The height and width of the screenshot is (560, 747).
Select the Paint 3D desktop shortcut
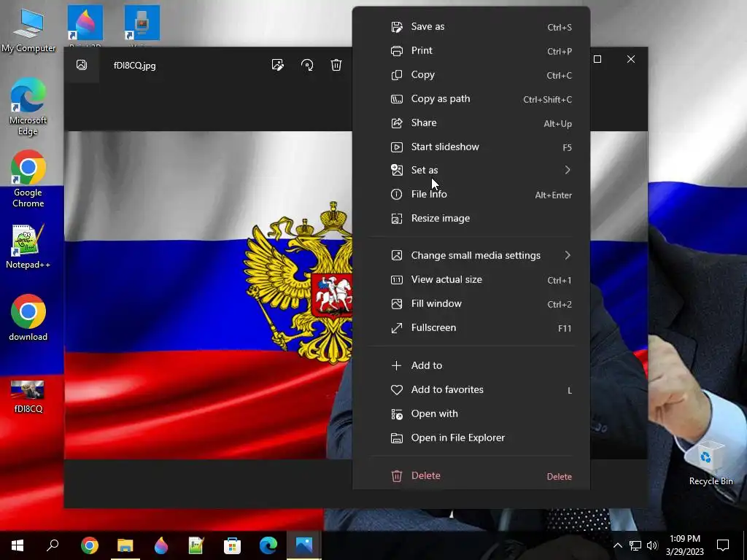pyautogui.click(x=85, y=26)
